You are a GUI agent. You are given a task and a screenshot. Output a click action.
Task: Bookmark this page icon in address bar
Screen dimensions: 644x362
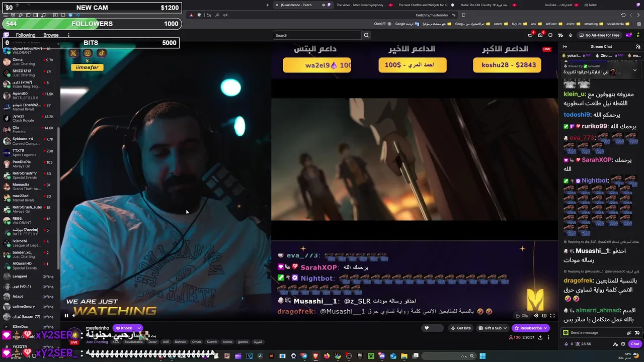[463, 15]
